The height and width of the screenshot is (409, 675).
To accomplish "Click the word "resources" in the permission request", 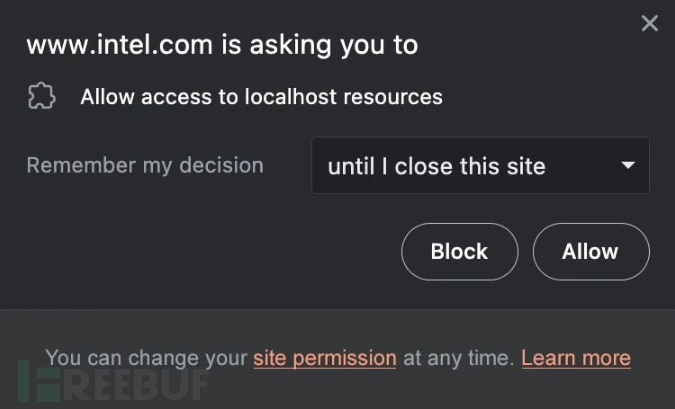I will [397, 97].
